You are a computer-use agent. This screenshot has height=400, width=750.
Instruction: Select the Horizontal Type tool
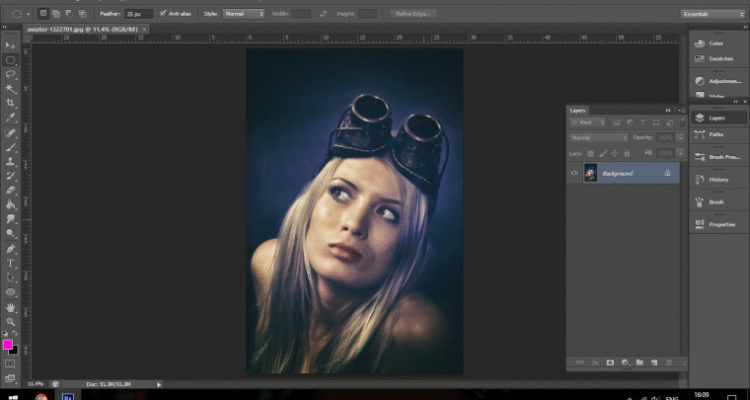10,264
